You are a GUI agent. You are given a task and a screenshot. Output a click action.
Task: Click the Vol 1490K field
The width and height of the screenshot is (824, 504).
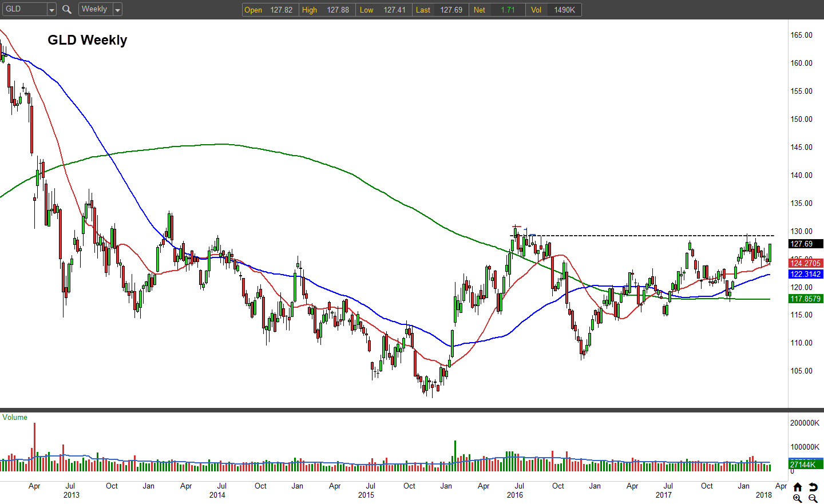point(553,10)
